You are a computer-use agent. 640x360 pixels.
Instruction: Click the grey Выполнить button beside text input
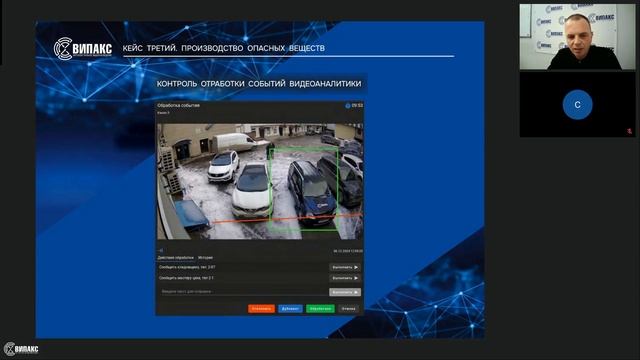click(x=345, y=292)
